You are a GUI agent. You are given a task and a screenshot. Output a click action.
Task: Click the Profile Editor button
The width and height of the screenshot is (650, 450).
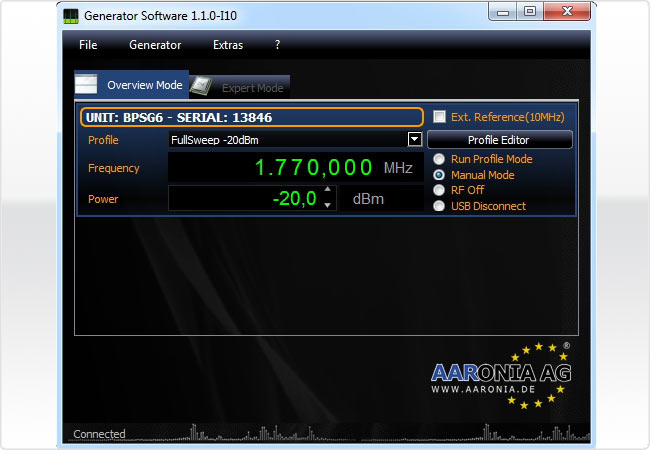click(x=499, y=140)
